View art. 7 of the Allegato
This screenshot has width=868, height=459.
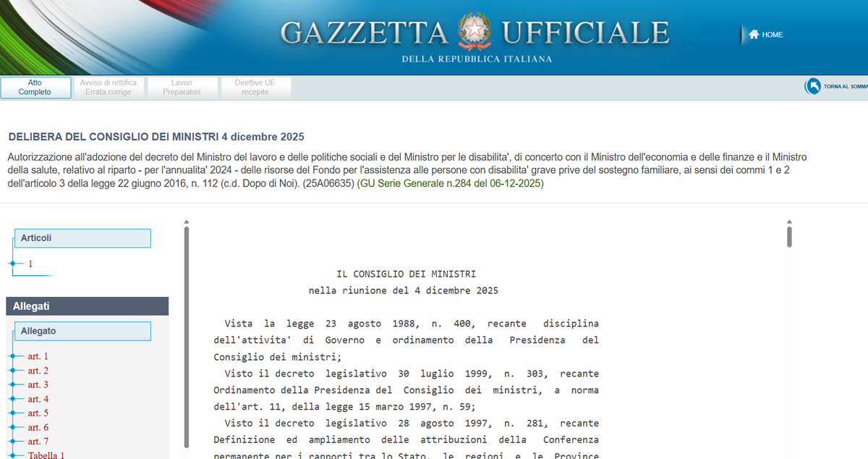pos(38,442)
